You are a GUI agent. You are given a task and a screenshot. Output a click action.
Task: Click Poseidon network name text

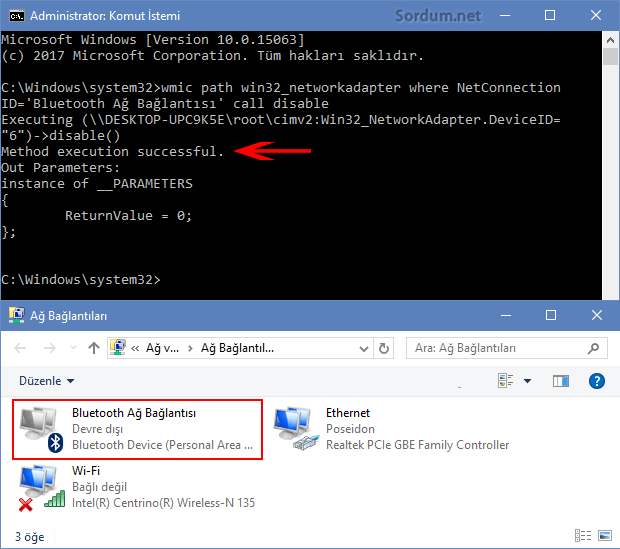pos(350,429)
